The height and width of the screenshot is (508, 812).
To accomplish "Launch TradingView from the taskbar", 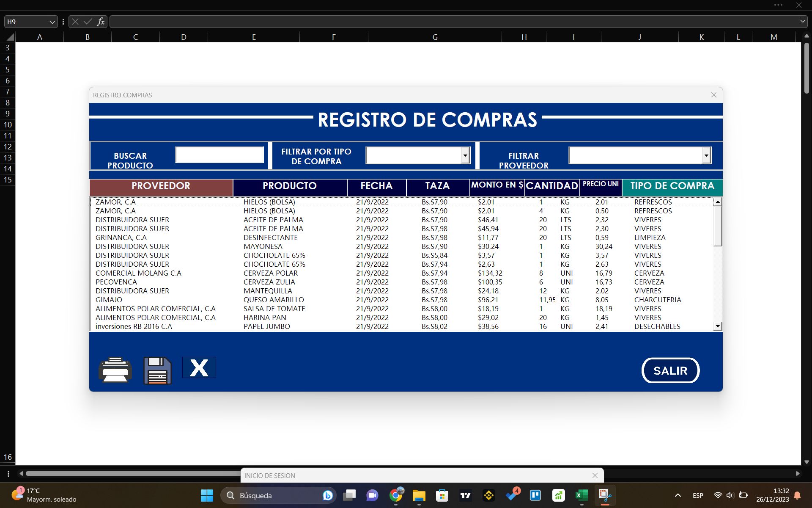I will tap(465, 495).
